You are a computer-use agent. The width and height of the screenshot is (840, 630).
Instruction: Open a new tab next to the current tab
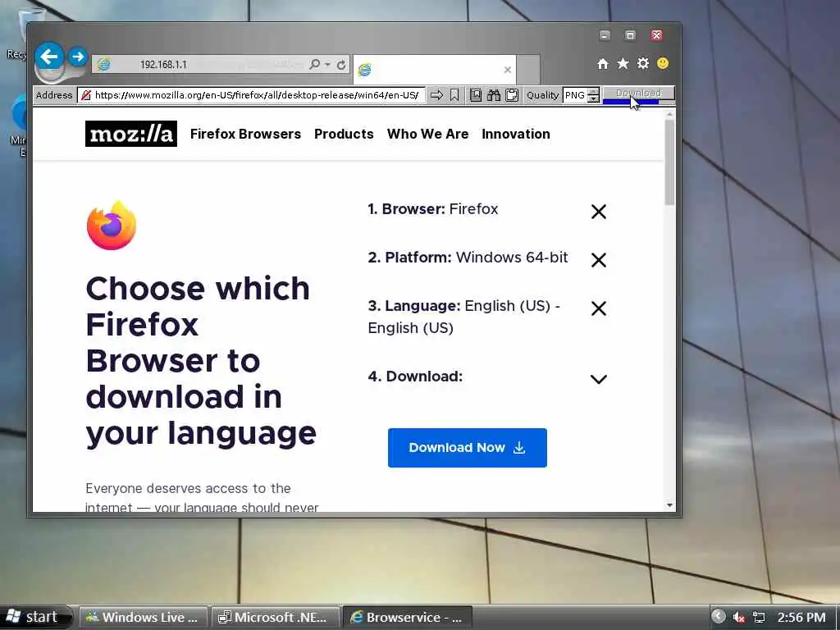click(x=528, y=69)
